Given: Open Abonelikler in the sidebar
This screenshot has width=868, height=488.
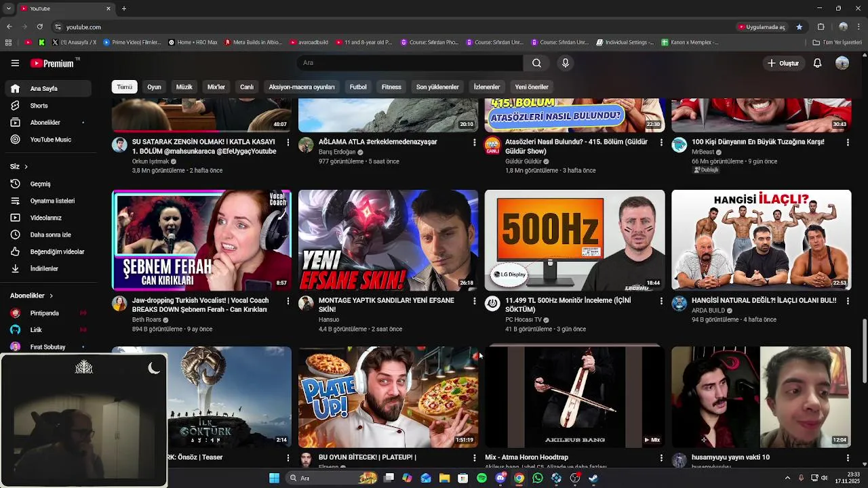Looking at the screenshot, I should [x=47, y=123].
